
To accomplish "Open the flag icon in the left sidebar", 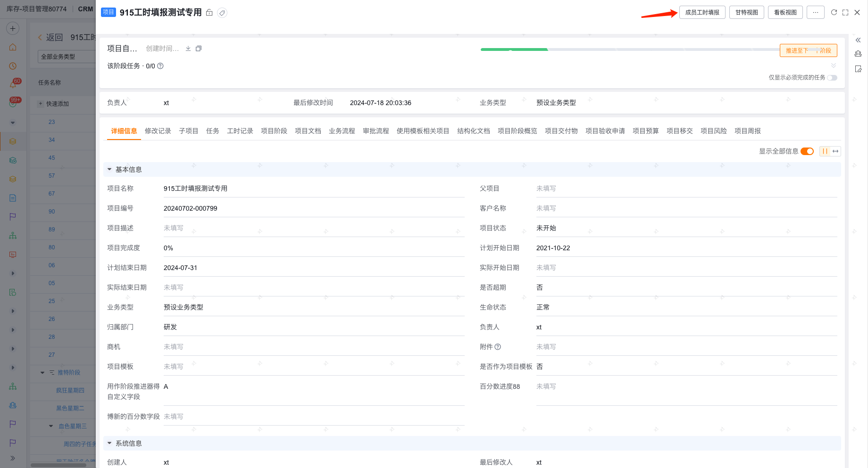I will tap(12, 216).
